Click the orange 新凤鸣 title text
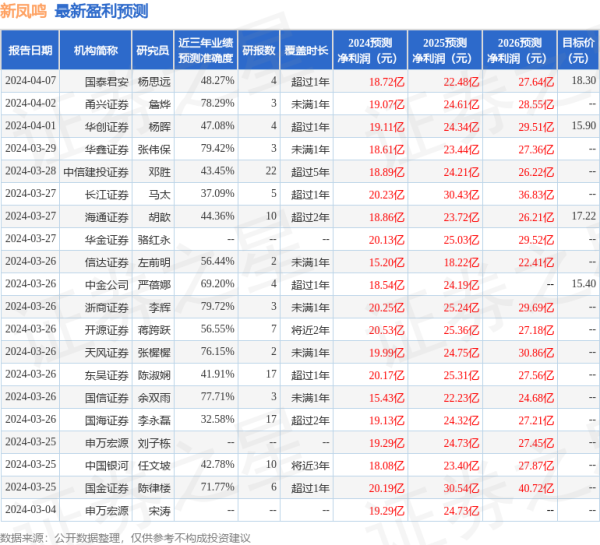Viewport: 600px width, 545px height. click(23, 11)
